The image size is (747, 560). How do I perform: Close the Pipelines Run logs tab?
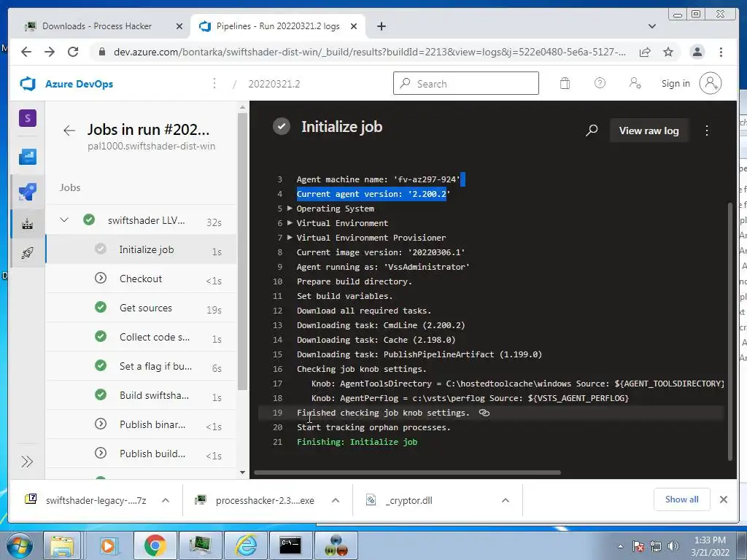tap(354, 26)
